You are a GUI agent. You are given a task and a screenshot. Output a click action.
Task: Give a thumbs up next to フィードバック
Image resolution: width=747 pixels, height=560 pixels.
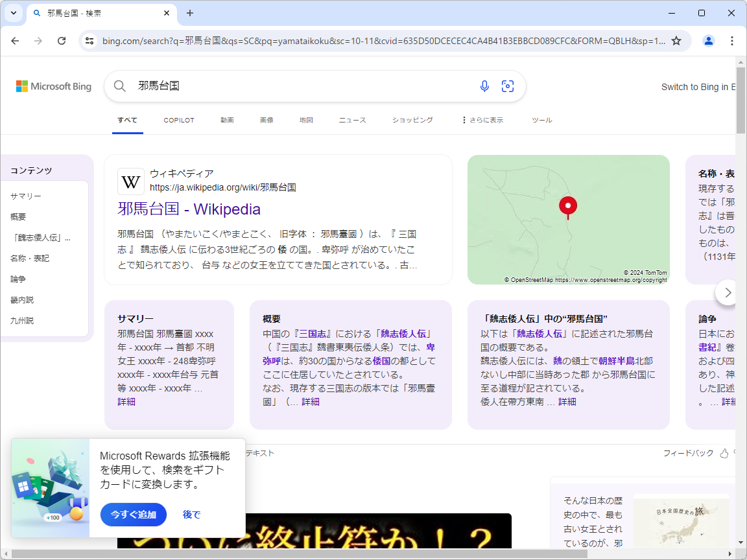724,453
